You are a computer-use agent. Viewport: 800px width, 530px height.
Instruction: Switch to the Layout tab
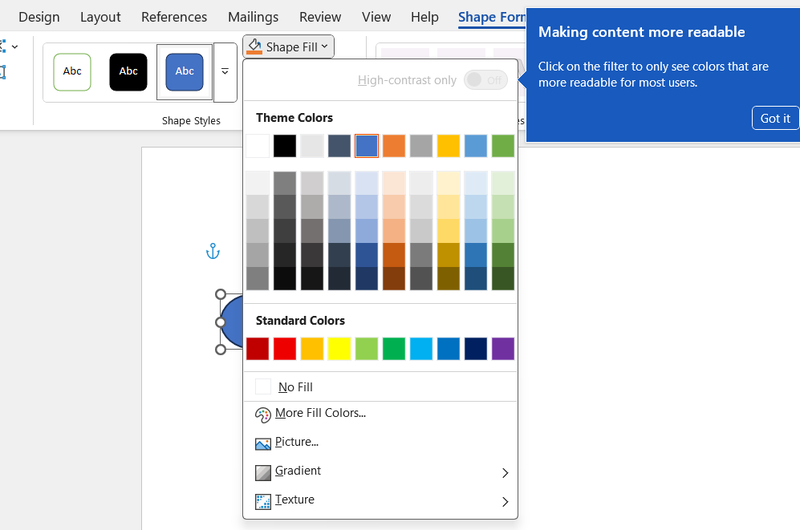click(100, 17)
